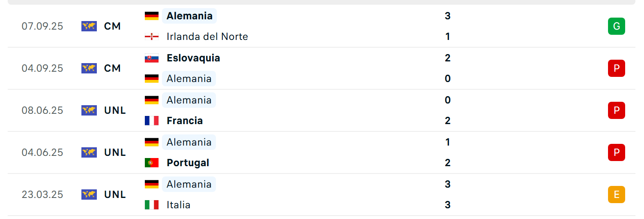Click the Northern Ireland flag icon
Image resolution: width=644 pixels, height=219 pixels.
pyautogui.click(x=152, y=36)
